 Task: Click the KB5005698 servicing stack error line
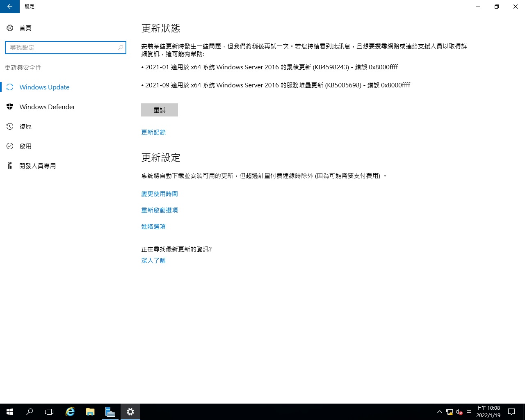(x=276, y=85)
